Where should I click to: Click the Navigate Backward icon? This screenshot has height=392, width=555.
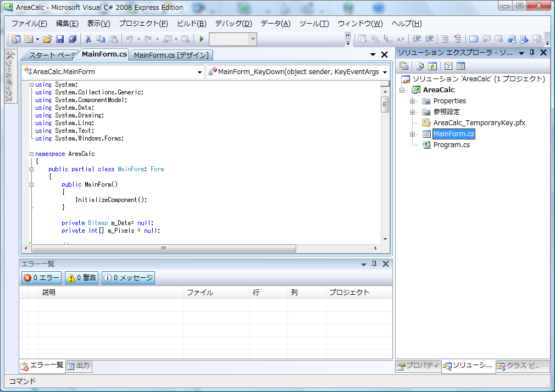pos(168,39)
